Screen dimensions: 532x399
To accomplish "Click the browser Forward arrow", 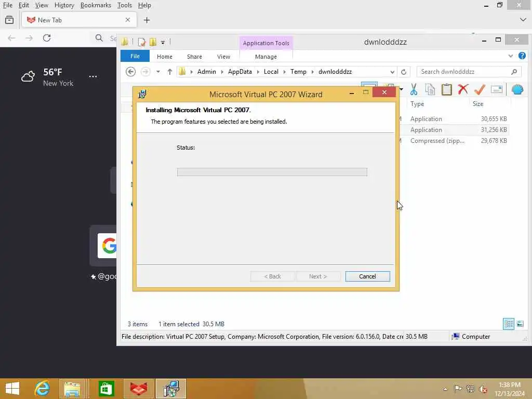I will click(29, 38).
